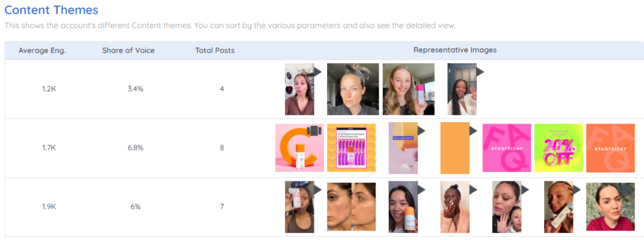The image size is (644, 240).
Task: Open thumbnail of woman holding orange bottle
Action: pos(403,207)
